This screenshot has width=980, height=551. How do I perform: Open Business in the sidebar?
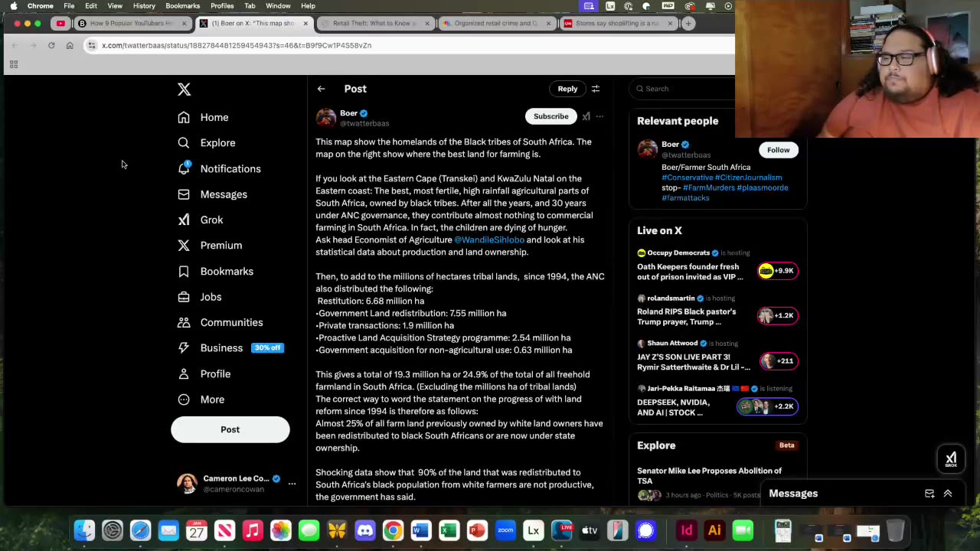coord(230,348)
